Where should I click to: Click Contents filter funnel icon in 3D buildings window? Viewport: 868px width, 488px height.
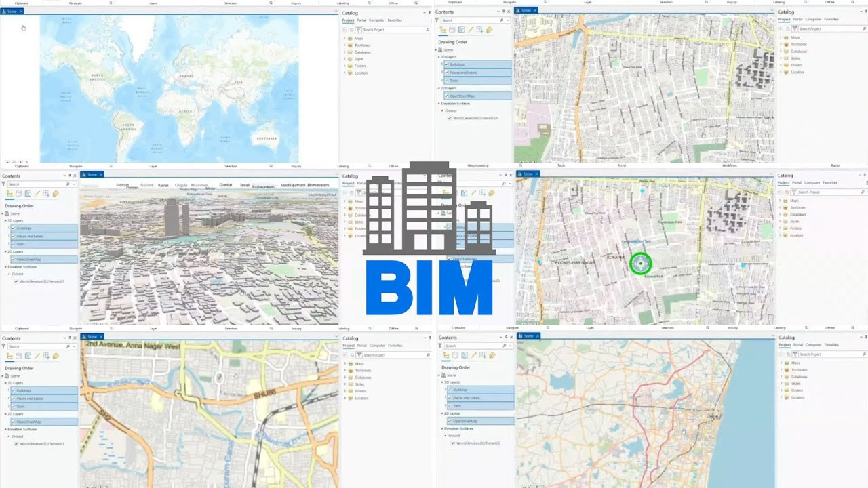click(3, 184)
